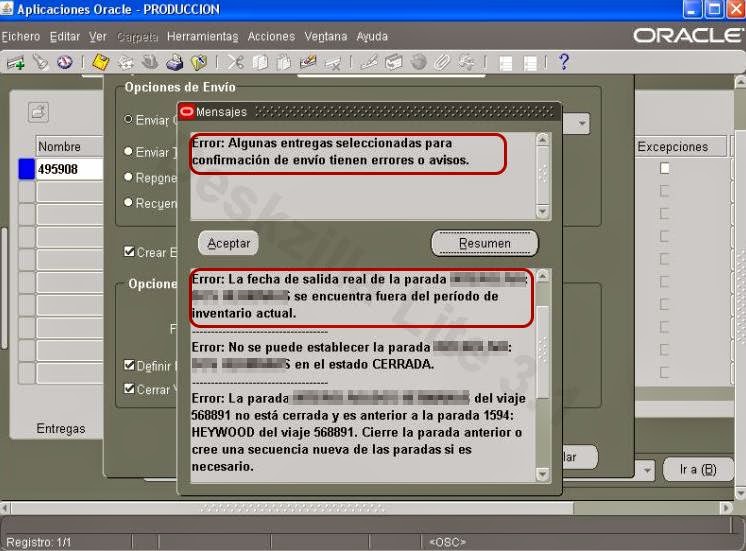The image size is (746, 551).
Task: Open the Editar menu
Action: pos(65,36)
